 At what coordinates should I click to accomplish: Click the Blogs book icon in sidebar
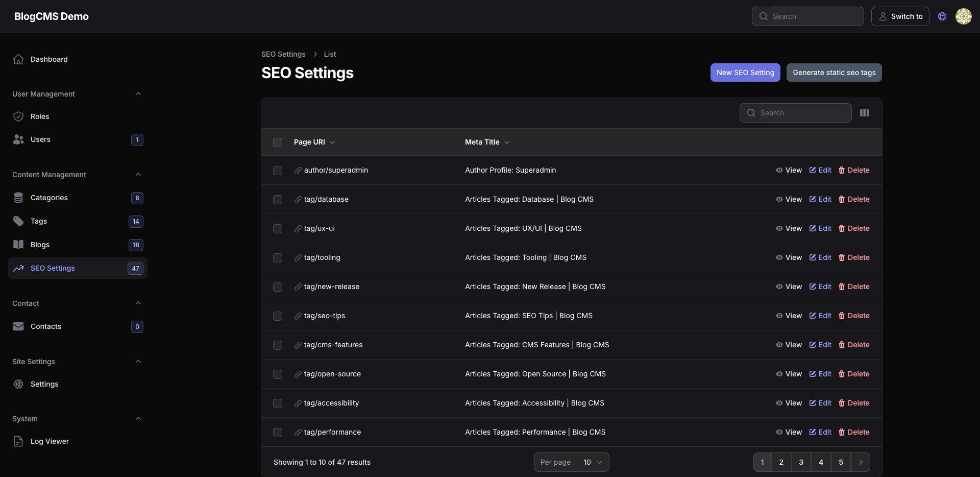(18, 245)
